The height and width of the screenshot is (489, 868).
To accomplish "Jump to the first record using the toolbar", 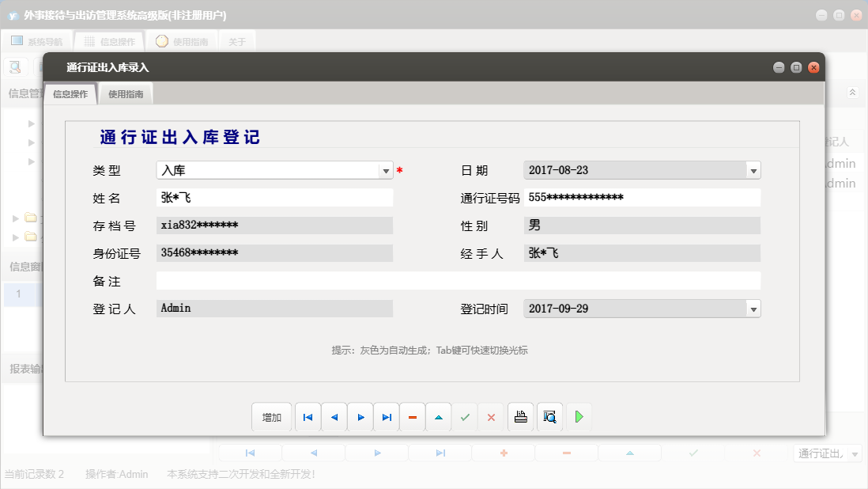I will (x=308, y=417).
